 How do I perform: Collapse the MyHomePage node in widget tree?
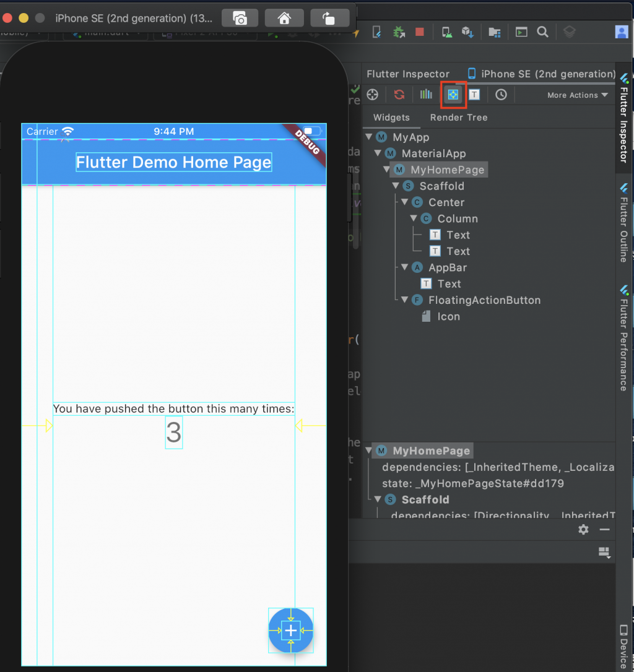tap(387, 170)
